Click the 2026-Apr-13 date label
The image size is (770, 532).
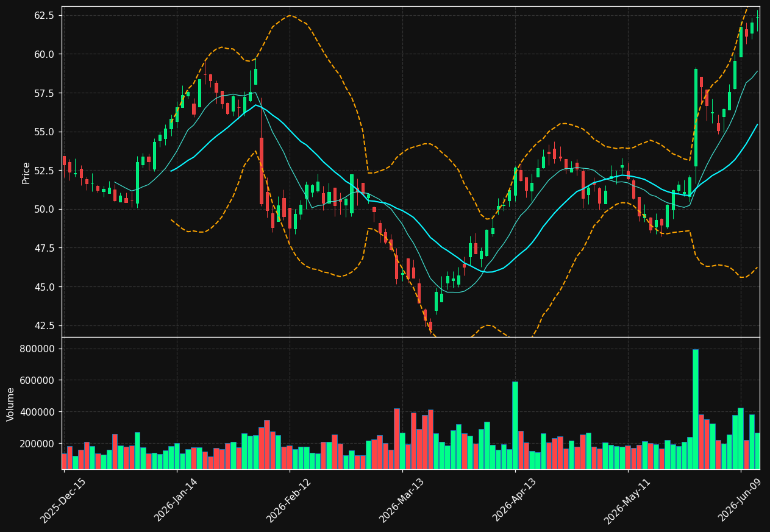pyautogui.click(x=515, y=501)
